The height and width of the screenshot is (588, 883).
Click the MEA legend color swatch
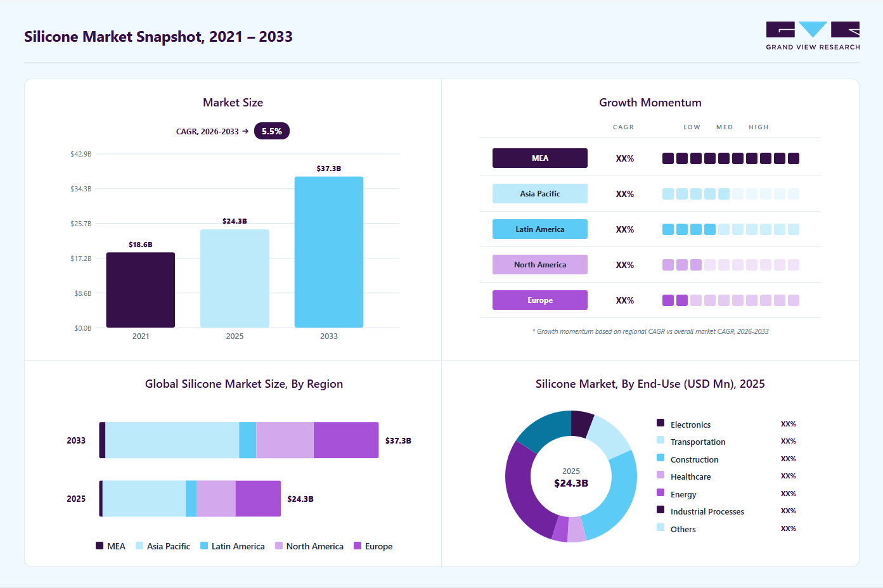100,546
